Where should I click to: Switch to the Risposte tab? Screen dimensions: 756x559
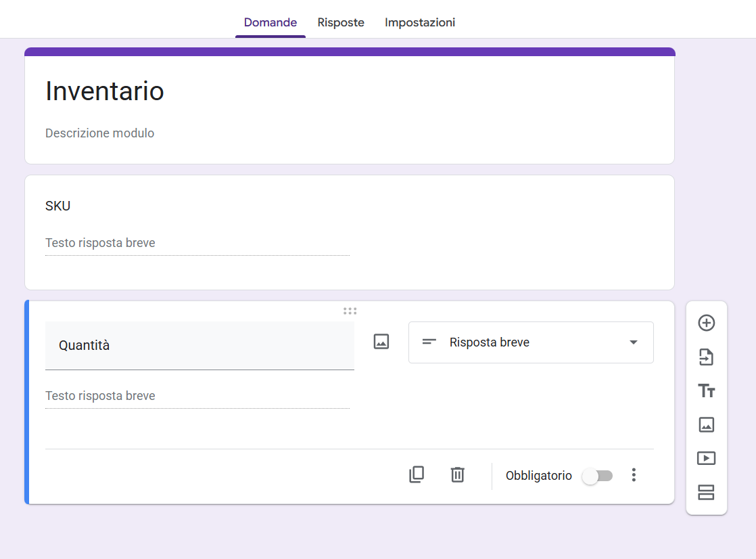pyautogui.click(x=341, y=22)
